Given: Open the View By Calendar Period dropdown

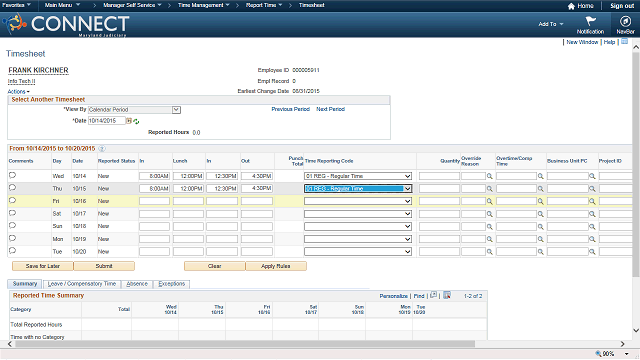Looking at the screenshot, I should coord(176,110).
